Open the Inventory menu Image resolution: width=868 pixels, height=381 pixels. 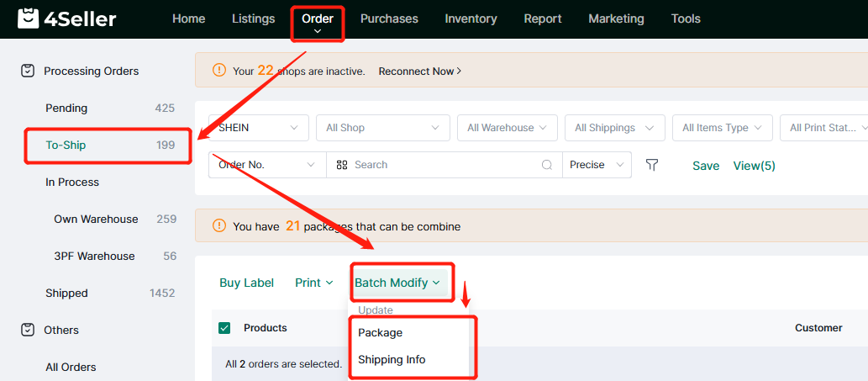[x=471, y=19]
